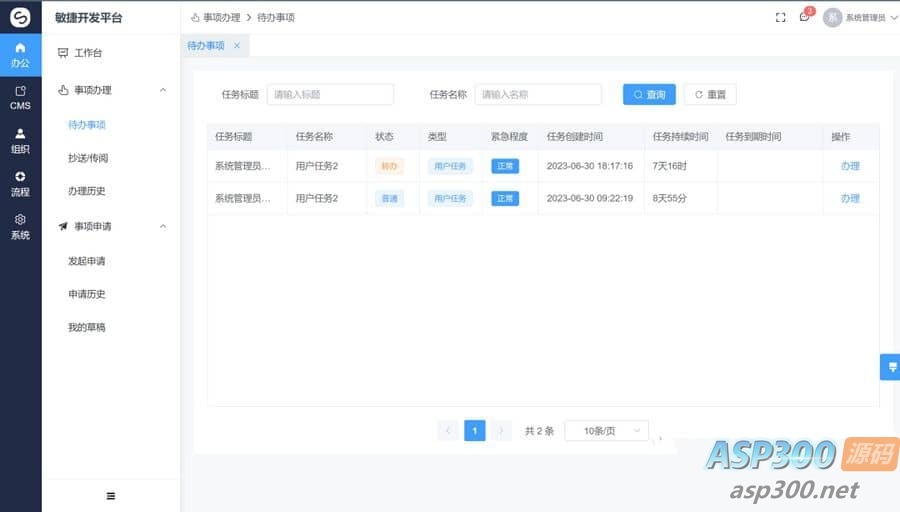This screenshot has height=512, width=900.
Task: Collapse sidebar using bottom hamburger icon
Action: point(110,496)
